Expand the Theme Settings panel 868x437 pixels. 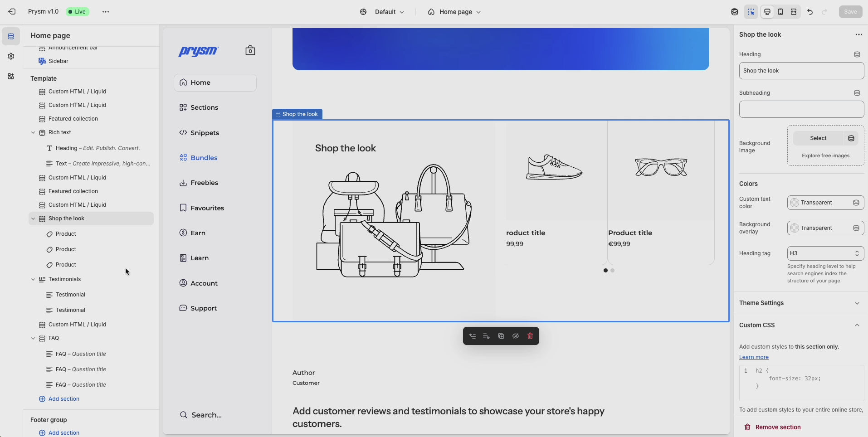[x=800, y=303]
